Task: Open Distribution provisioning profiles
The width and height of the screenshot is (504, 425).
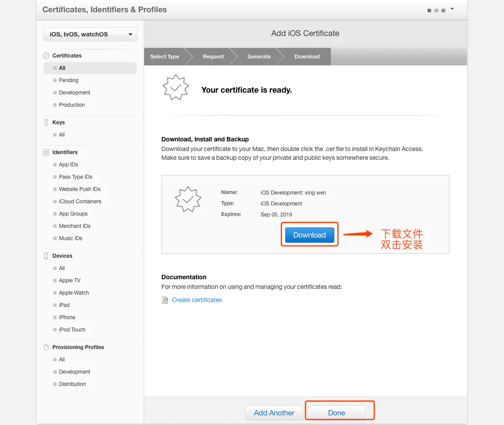Action: point(73,384)
